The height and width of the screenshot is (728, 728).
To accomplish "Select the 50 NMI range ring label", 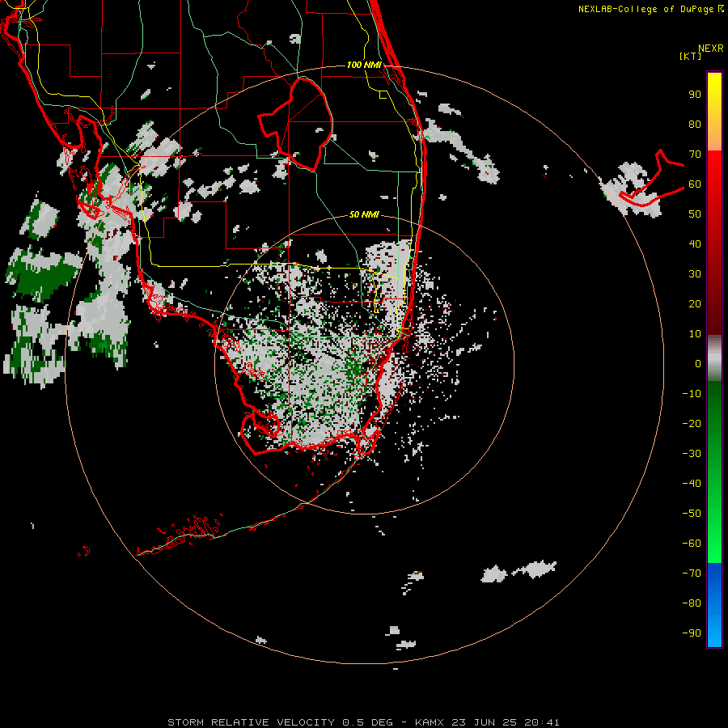I will (x=364, y=214).
